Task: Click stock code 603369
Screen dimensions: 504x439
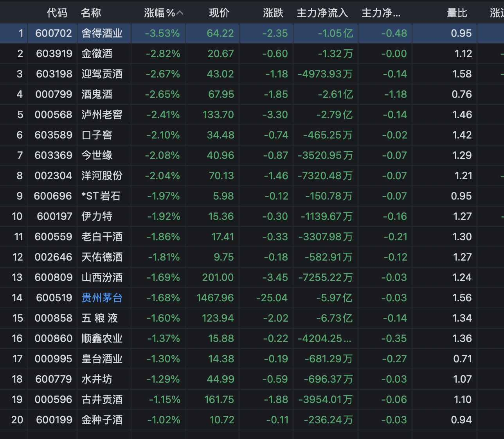Action: coord(54,155)
